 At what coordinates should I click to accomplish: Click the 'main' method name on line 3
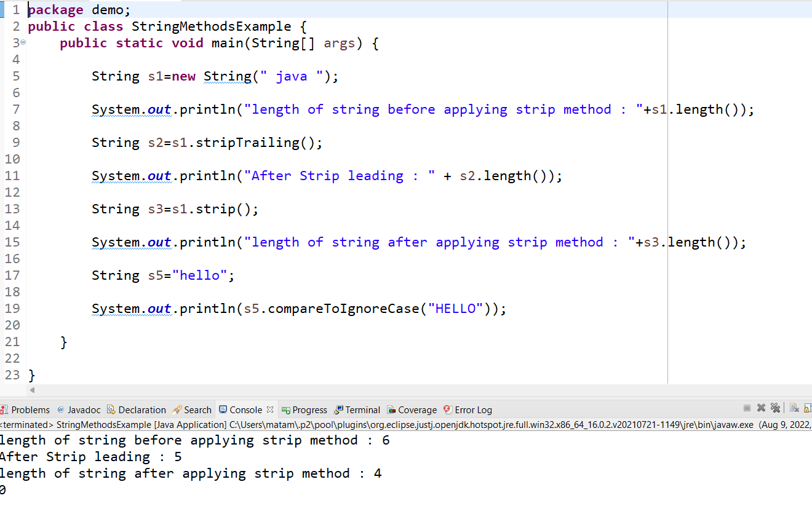(x=227, y=43)
